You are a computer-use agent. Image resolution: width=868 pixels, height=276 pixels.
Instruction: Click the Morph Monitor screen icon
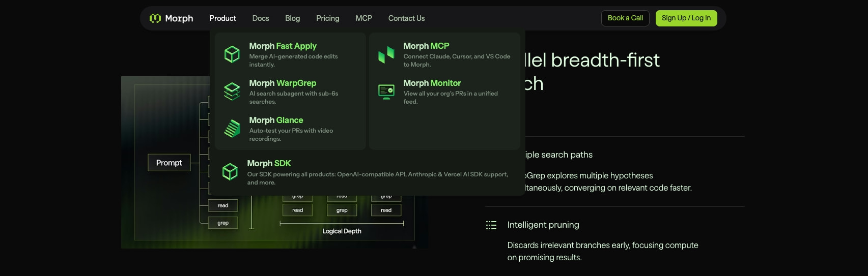point(386,91)
